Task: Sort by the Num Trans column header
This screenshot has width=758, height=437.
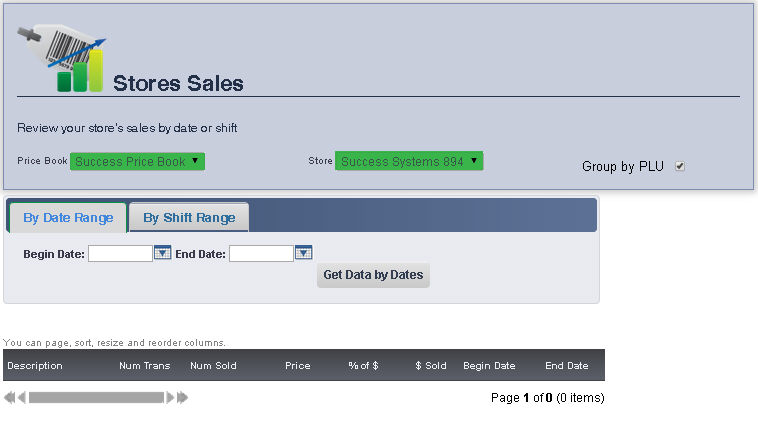Action: click(x=144, y=366)
